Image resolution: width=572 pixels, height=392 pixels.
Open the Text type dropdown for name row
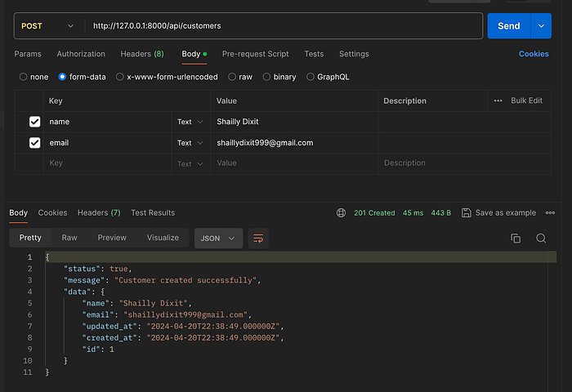coord(190,122)
